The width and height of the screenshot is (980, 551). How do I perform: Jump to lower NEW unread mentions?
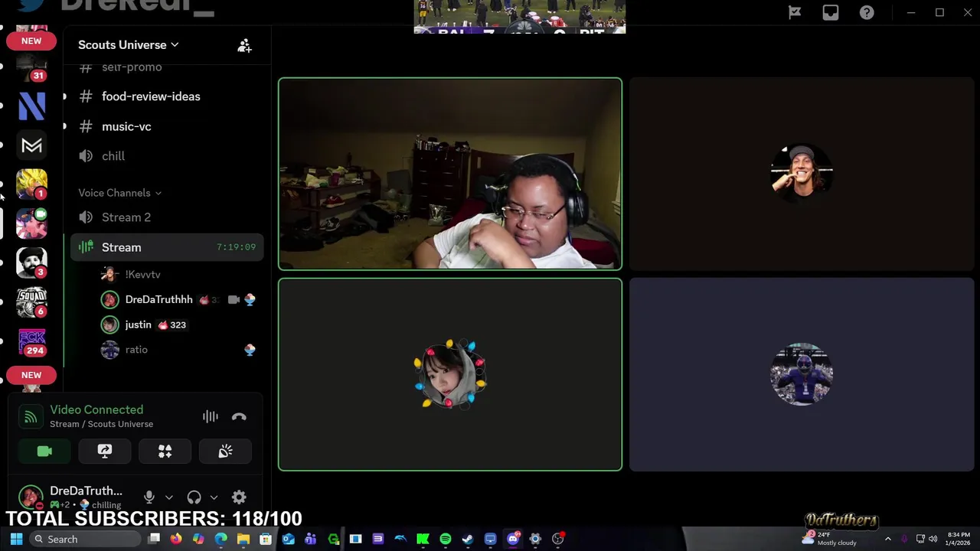click(x=31, y=375)
